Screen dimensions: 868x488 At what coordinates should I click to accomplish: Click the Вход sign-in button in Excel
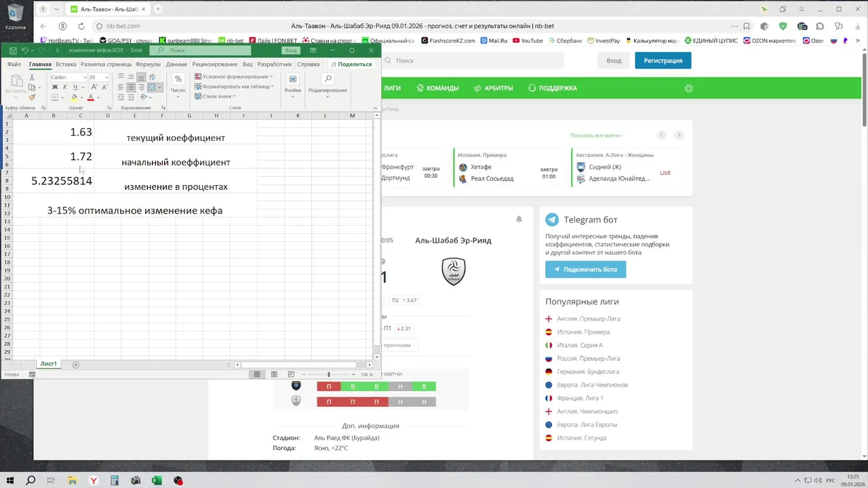[x=291, y=50]
